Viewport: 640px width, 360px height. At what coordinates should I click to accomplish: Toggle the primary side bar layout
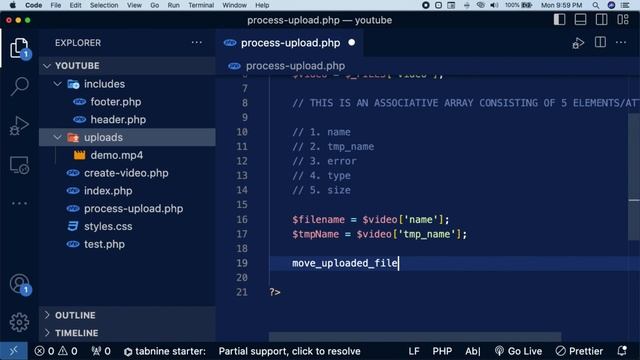point(559,20)
